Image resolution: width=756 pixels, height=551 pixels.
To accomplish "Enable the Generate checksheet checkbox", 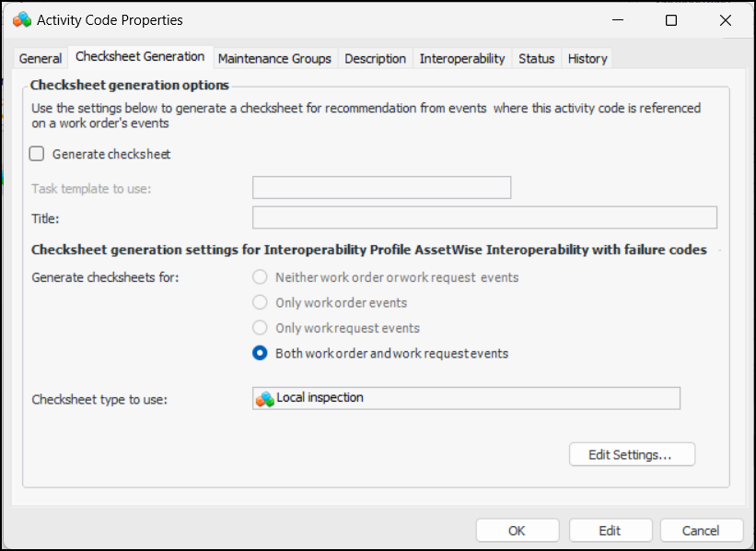I will (x=37, y=155).
